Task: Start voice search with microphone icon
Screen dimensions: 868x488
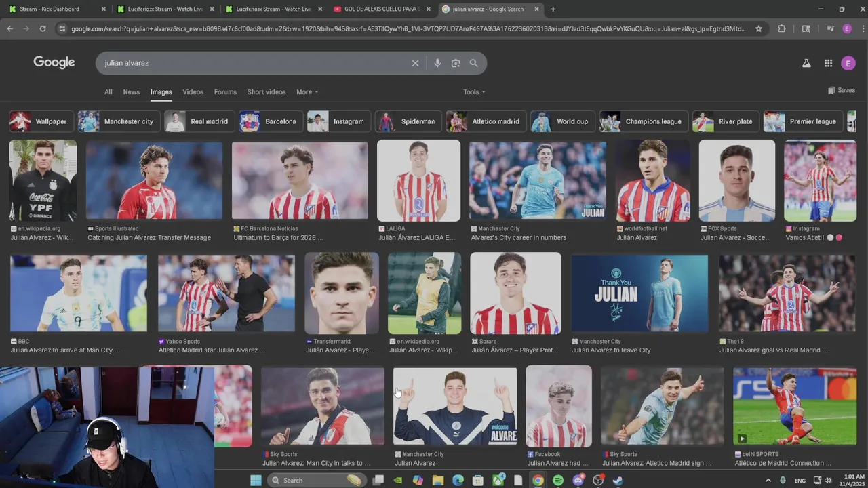Action: click(437, 63)
